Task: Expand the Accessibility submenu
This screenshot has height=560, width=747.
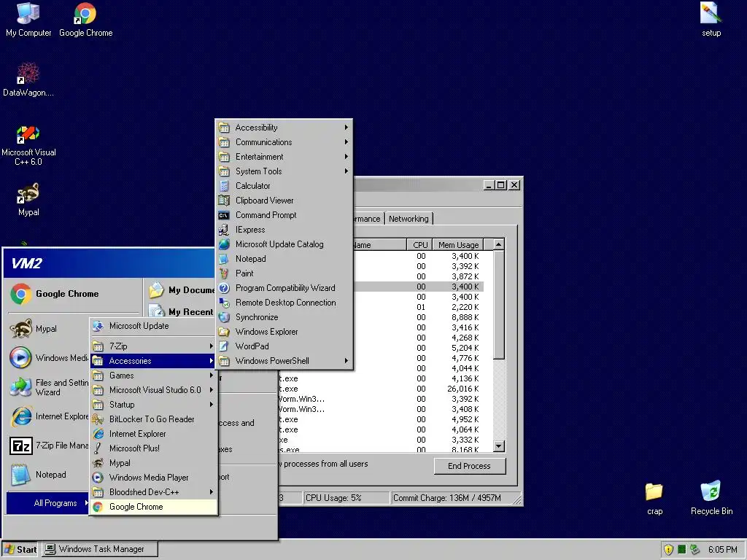Action: 284,128
